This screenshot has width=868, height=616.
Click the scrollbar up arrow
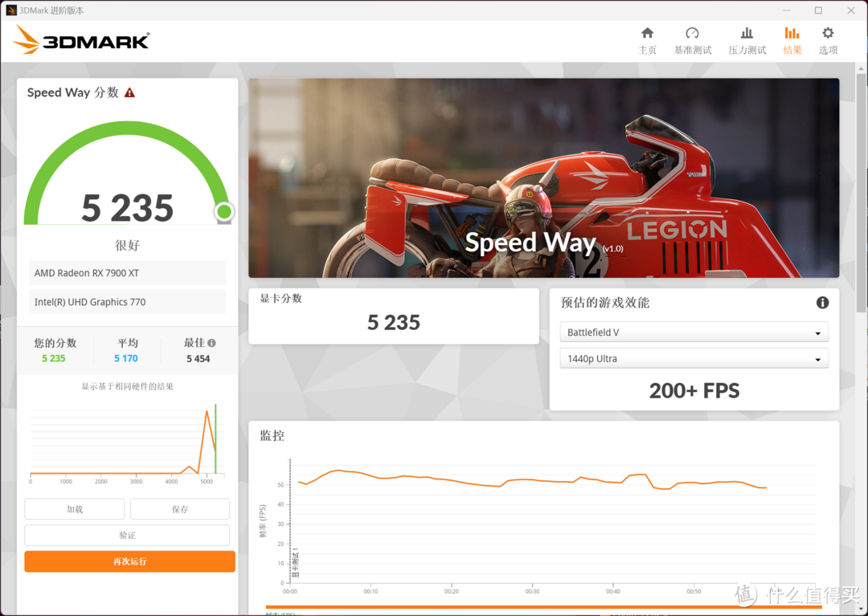(862, 68)
